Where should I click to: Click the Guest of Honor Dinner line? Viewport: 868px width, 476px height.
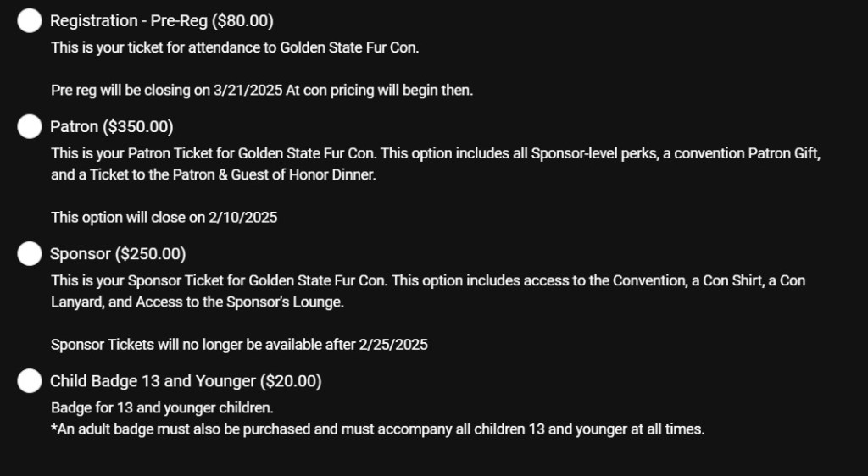pyautogui.click(x=224, y=175)
